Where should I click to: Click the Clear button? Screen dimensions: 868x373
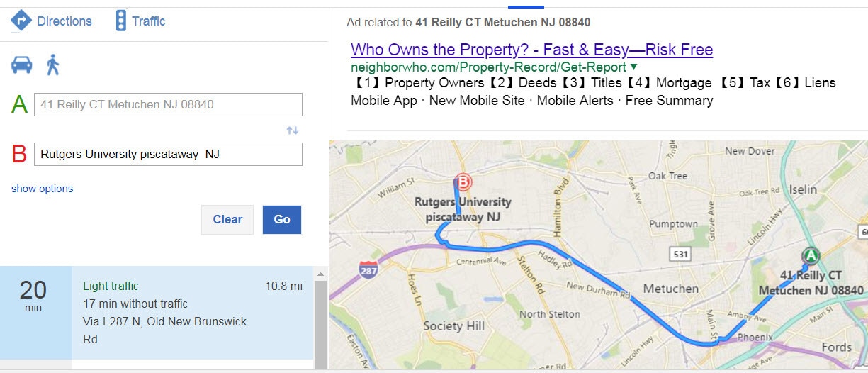227,220
